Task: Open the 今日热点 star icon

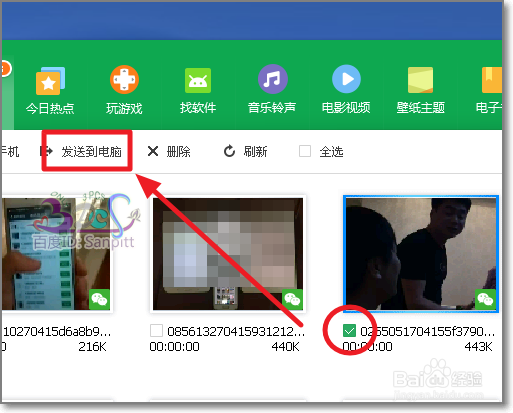Action: point(50,81)
